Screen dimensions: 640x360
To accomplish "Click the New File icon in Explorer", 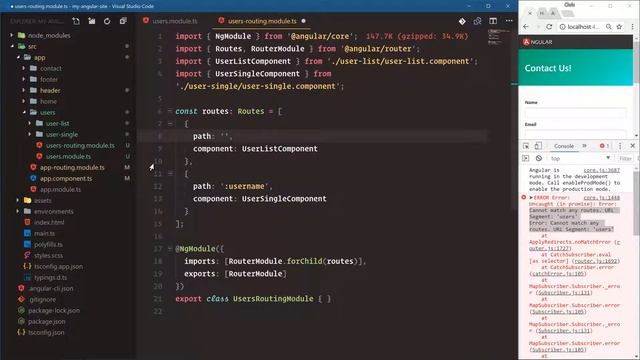I will [76, 21].
